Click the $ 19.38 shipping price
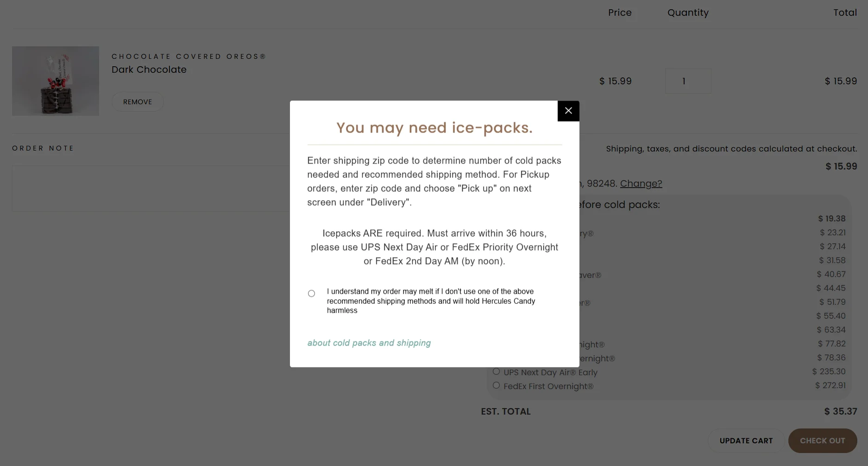 point(831,219)
